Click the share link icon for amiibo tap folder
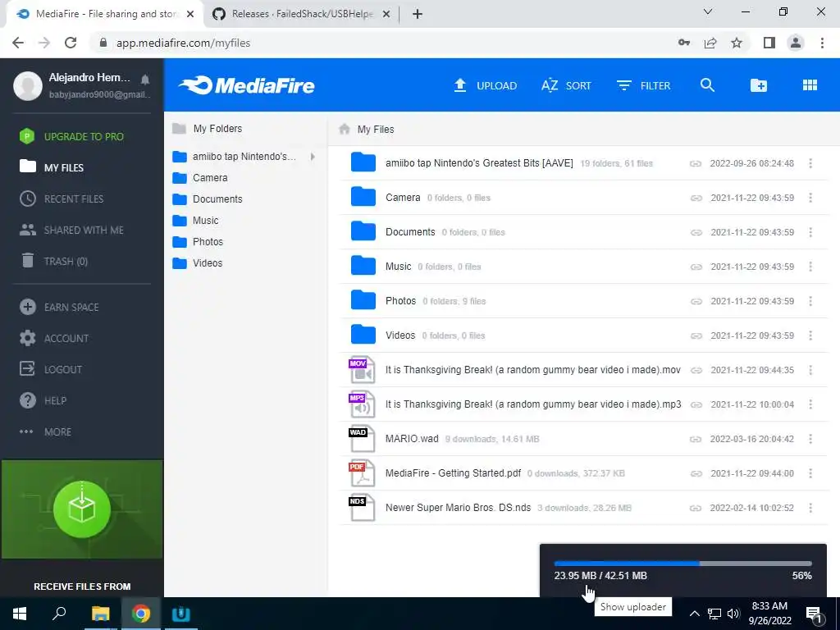 [x=696, y=163]
